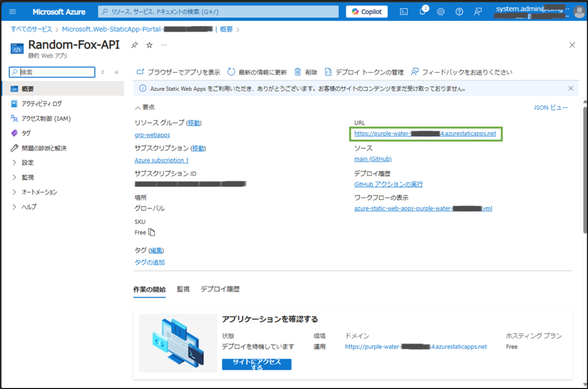The width and height of the screenshot is (588, 389).
Task: Open the notifications bell
Action: (422, 12)
